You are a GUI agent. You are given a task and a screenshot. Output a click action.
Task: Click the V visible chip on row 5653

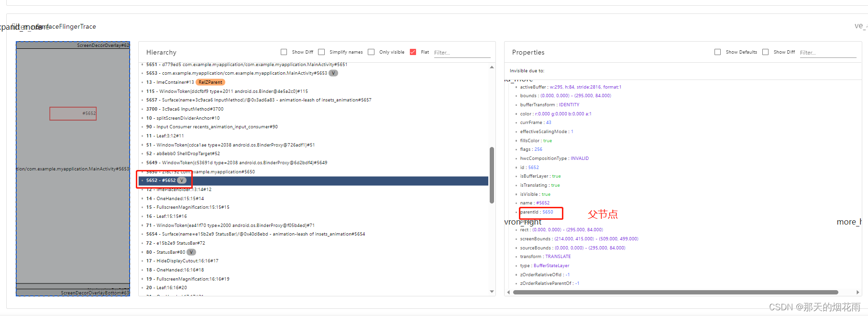coord(333,73)
